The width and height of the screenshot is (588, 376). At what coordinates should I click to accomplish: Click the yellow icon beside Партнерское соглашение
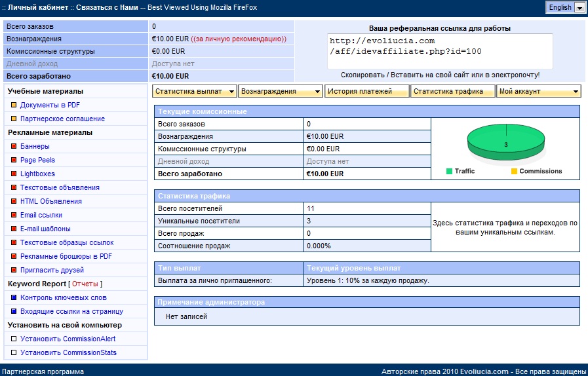click(x=14, y=119)
